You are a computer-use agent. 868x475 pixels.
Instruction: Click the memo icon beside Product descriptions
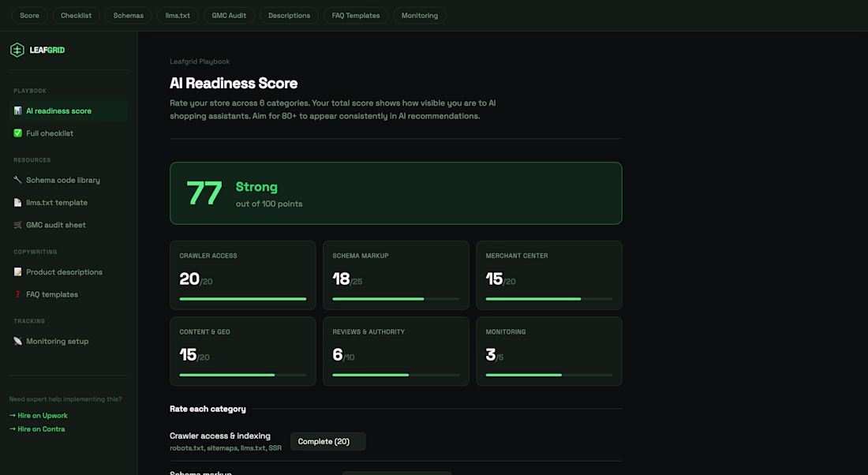pos(17,272)
